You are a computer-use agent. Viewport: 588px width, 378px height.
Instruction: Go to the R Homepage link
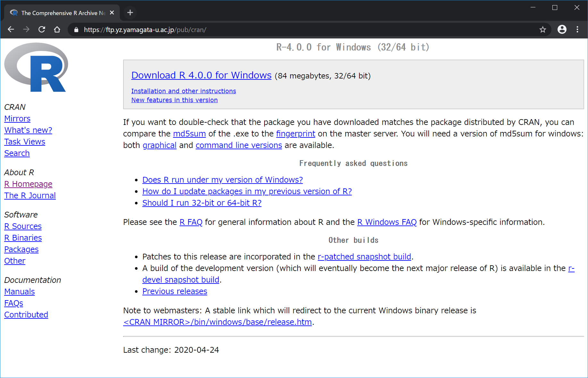28,184
